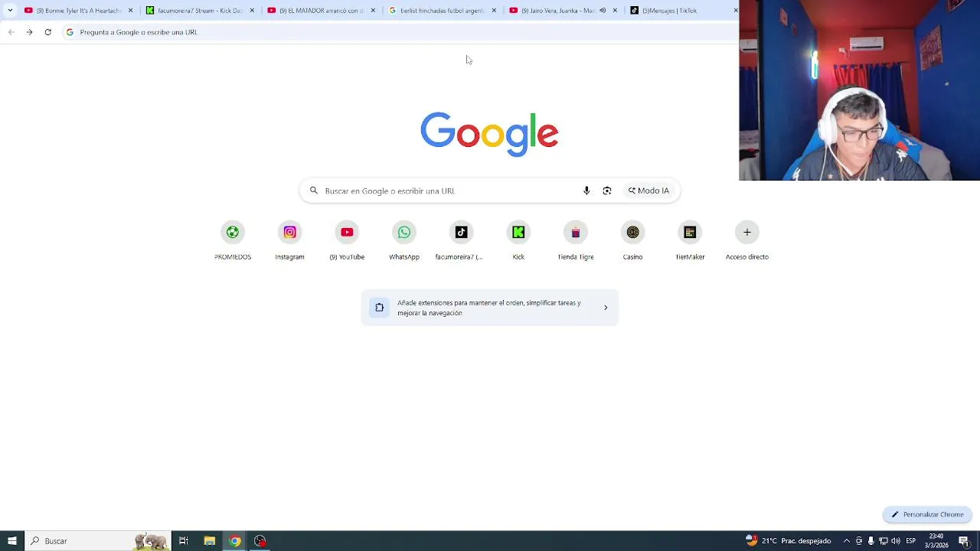Click the Google logo
The width and height of the screenshot is (980, 551).
coord(489,135)
